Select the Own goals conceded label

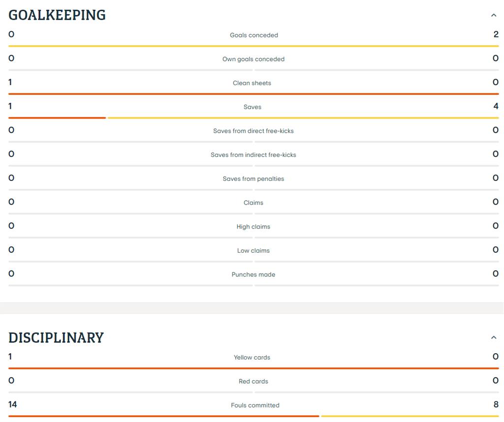[253, 59]
